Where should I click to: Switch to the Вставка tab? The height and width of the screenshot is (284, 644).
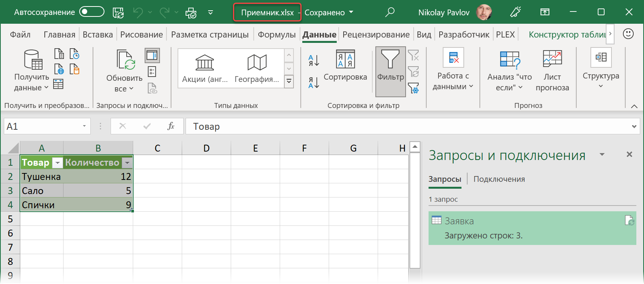click(x=98, y=34)
